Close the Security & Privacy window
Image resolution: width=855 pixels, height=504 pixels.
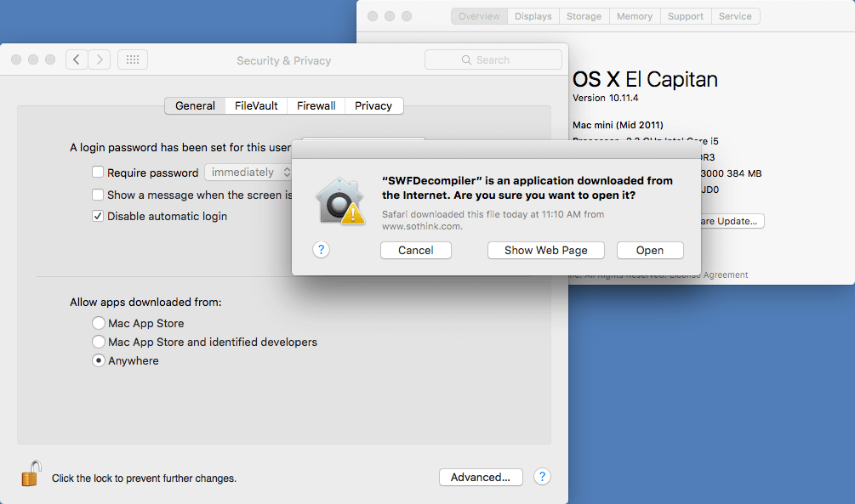pos(16,59)
